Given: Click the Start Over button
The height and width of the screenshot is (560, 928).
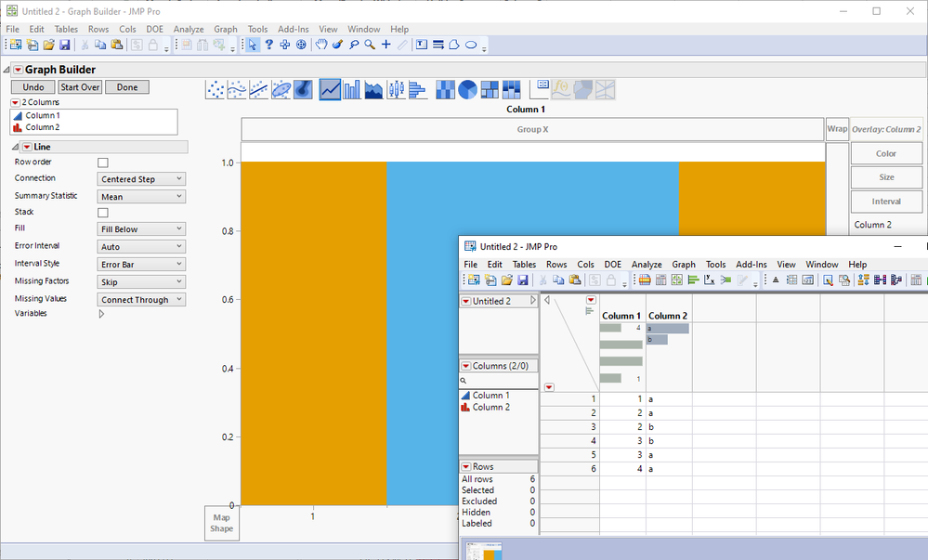Looking at the screenshot, I should tap(80, 87).
